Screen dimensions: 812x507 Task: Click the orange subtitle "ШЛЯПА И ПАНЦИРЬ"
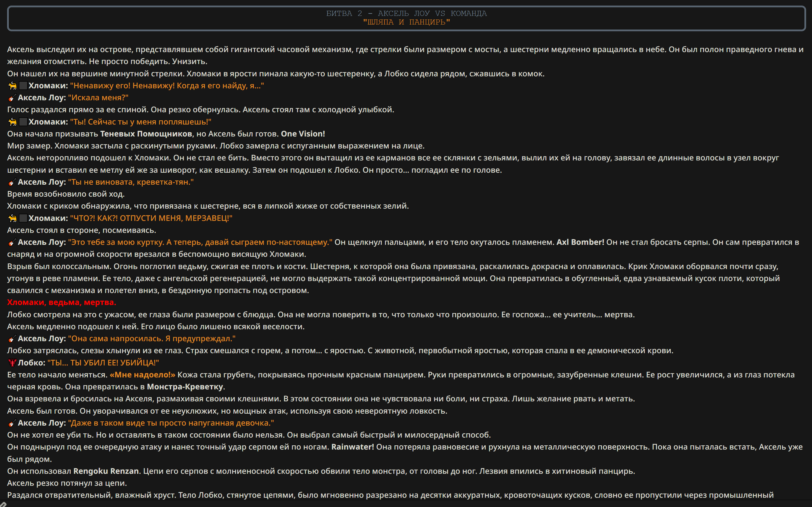[406, 22]
